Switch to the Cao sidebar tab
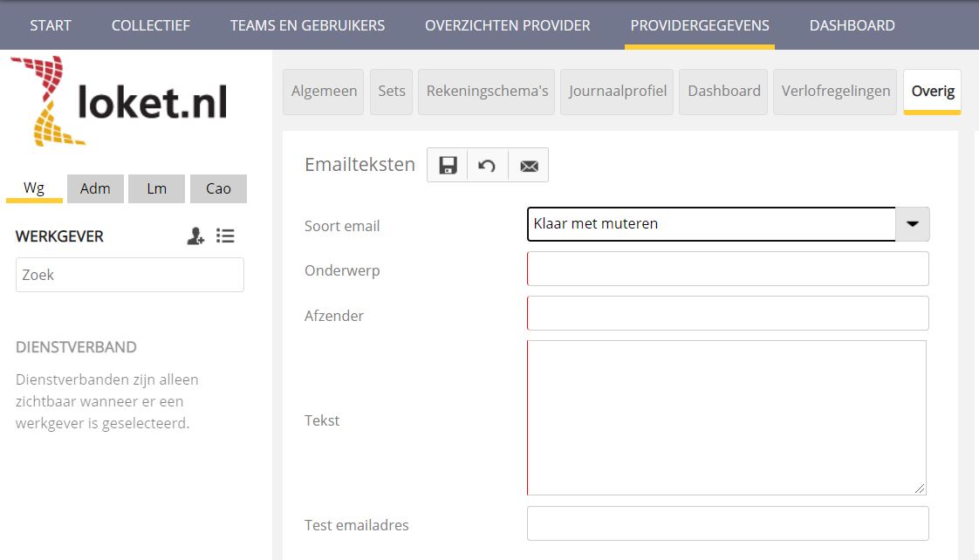Image resolution: width=979 pixels, height=560 pixels. 218,188
